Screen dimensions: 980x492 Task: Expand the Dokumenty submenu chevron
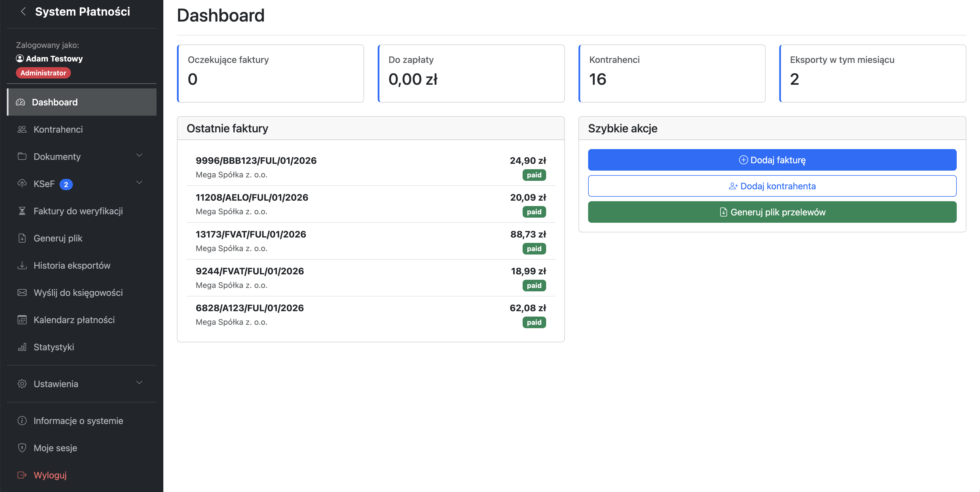[x=139, y=156]
